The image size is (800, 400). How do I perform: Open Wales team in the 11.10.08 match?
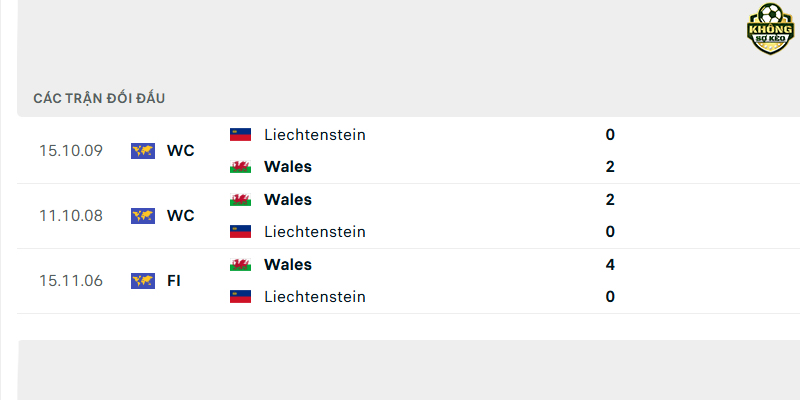tap(288, 199)
